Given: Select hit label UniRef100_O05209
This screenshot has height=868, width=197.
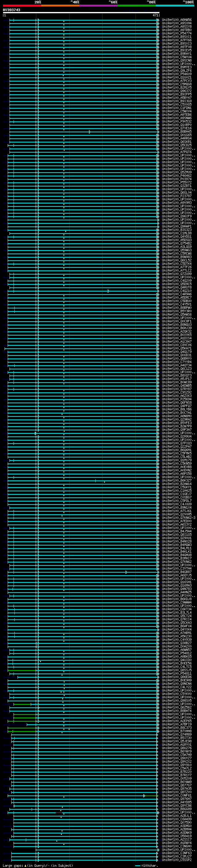Looking at the screenshot, I should pyautogui.click(x=177, y=779).
